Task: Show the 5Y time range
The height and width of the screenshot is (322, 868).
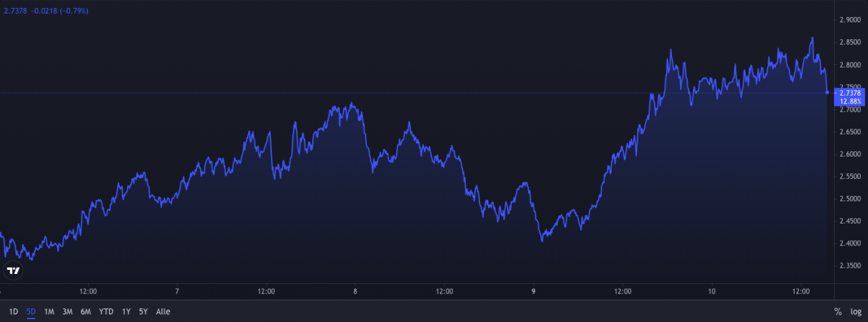Action: coord(143,312)
